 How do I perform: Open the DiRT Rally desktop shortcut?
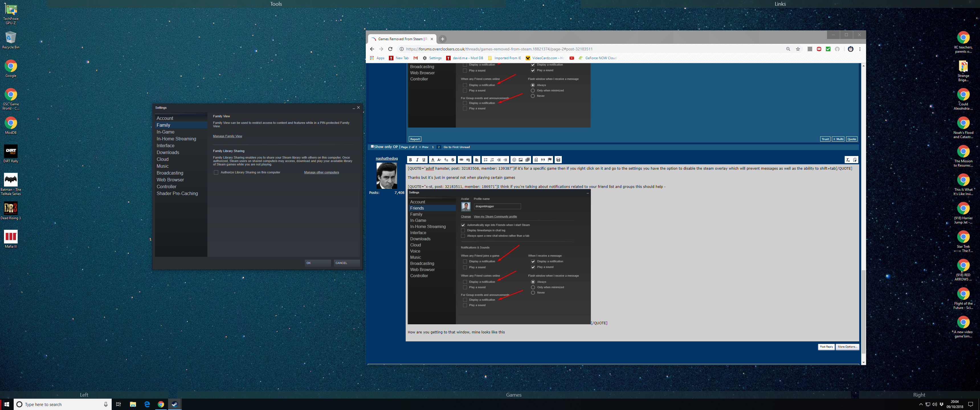coord(11,154)
